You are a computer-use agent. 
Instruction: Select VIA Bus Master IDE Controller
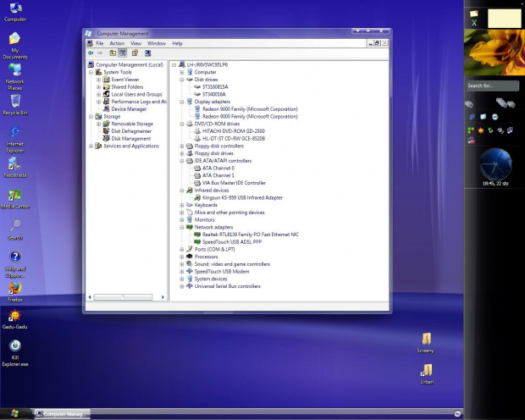click(234, 183)
